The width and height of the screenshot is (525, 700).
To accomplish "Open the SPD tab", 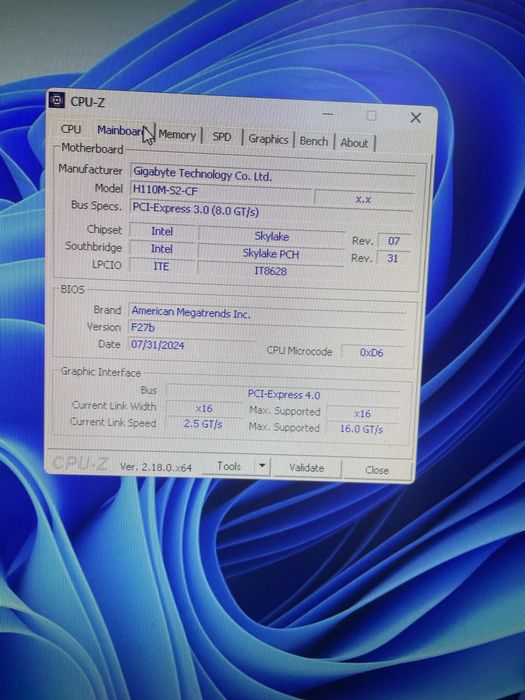I will pyautogui.click(x=222, y=137).
